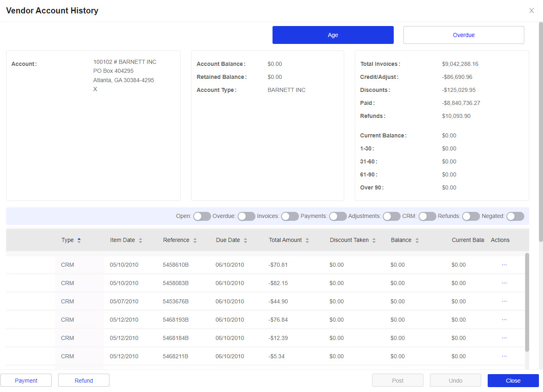
Task: Switch to the Overdue tab
Action: [x=463, y=35]
